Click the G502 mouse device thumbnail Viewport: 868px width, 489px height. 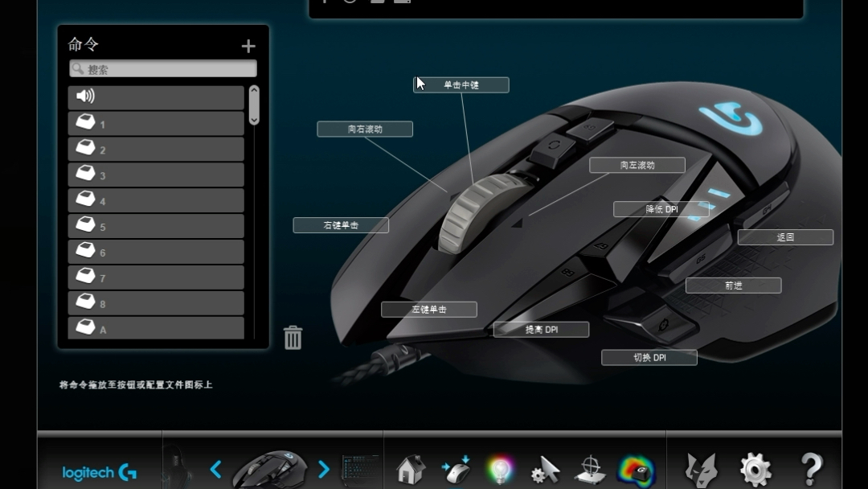coord(270,470)
